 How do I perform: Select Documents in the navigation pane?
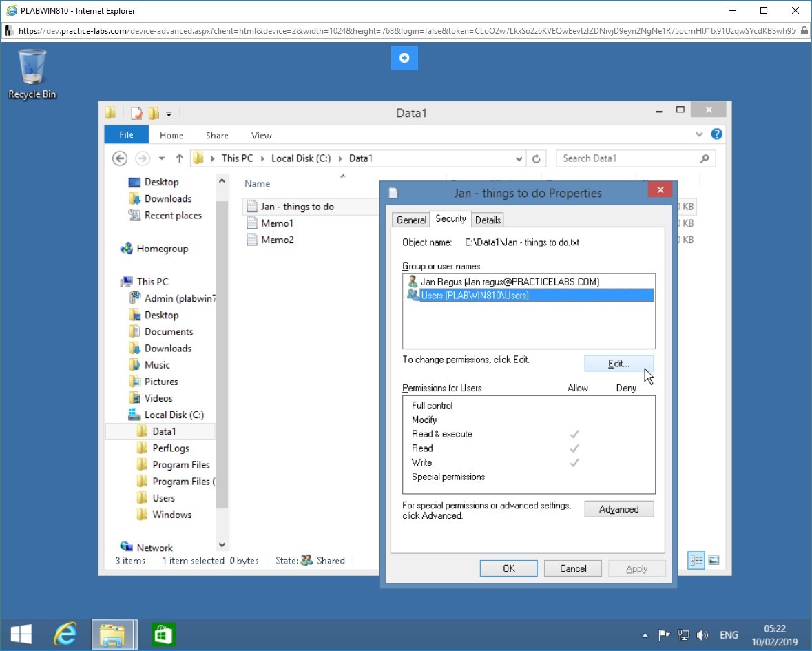coord(168,331)
